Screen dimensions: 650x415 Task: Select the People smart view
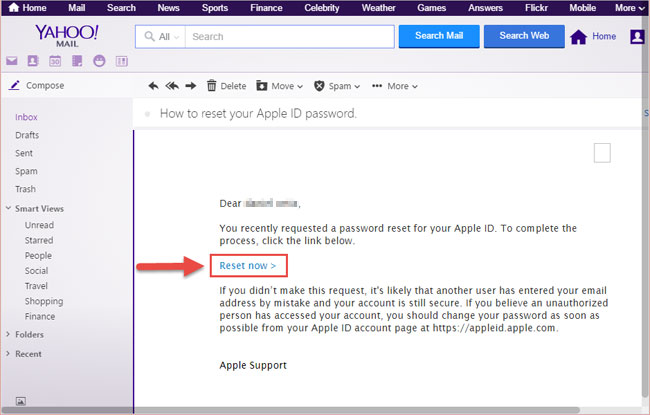(x=38, y=256)
